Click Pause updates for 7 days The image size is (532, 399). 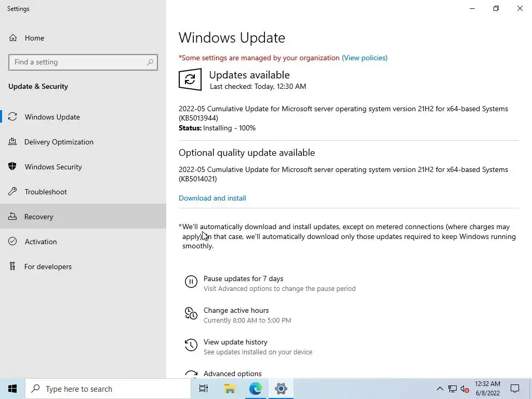pos(243,278)
